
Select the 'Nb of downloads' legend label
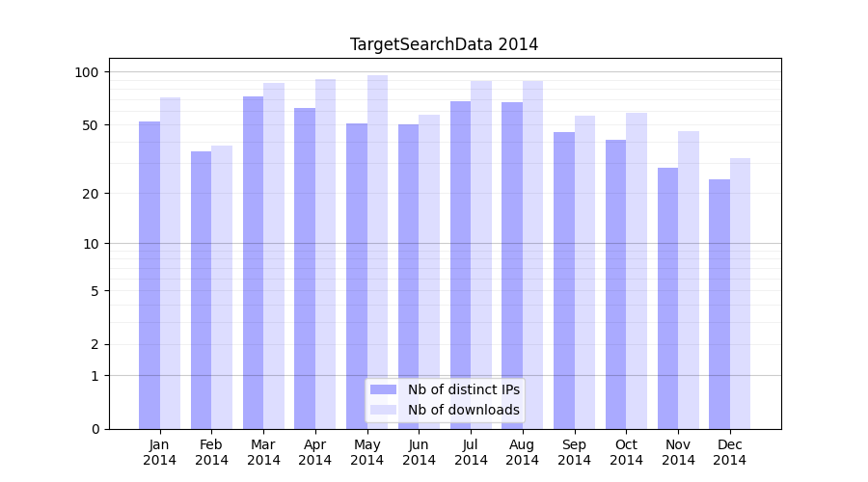coord(463,410)
